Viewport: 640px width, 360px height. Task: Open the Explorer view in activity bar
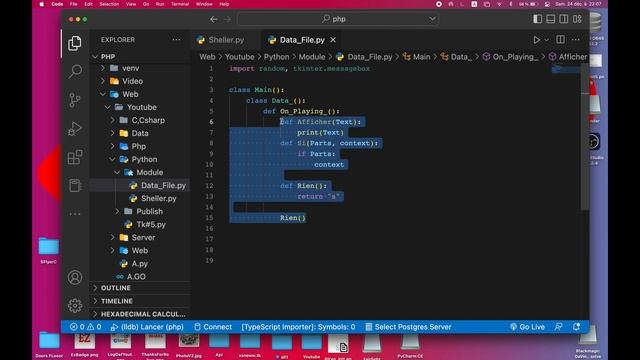pyautogui.click(x=75, y=43)
